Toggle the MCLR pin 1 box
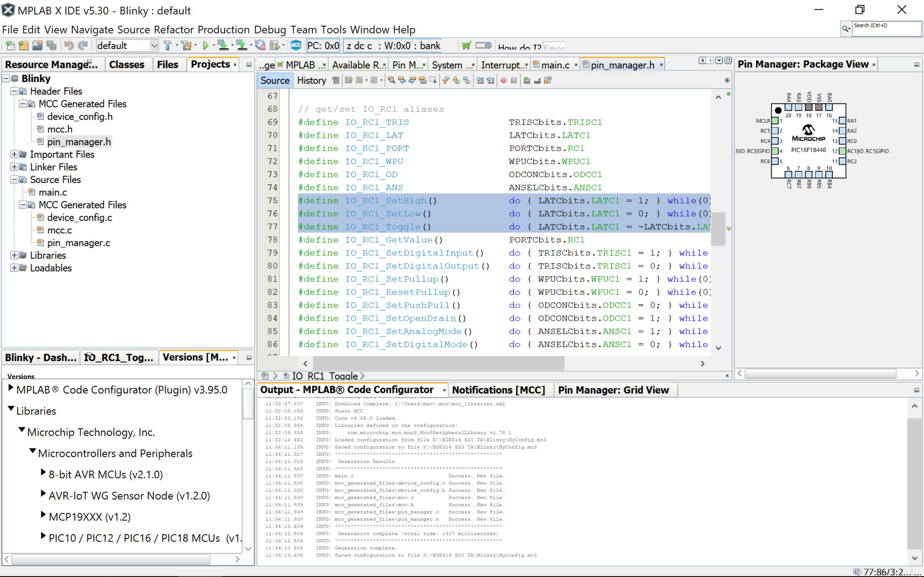The height and width of the screenshot is (577, 924). pyautogui.click(x=775, y=121)
